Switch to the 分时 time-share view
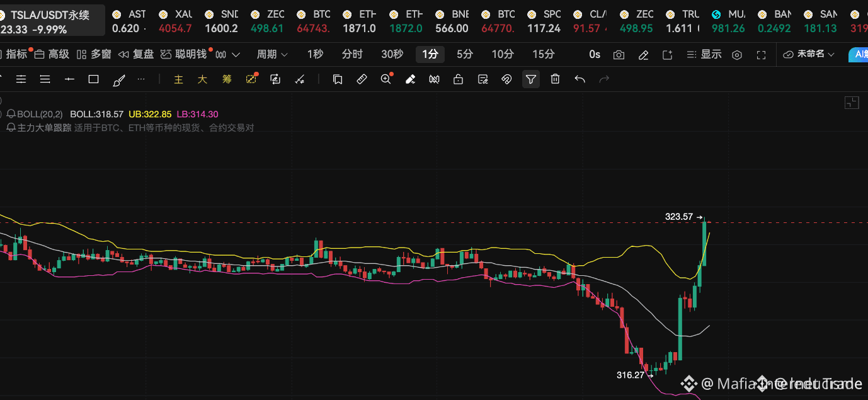This screenshot has width=868, height=400. (352, 54)
